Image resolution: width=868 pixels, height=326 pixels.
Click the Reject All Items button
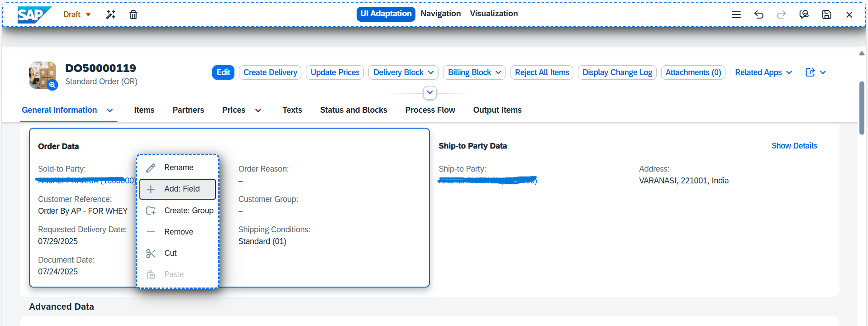[542, 72]
